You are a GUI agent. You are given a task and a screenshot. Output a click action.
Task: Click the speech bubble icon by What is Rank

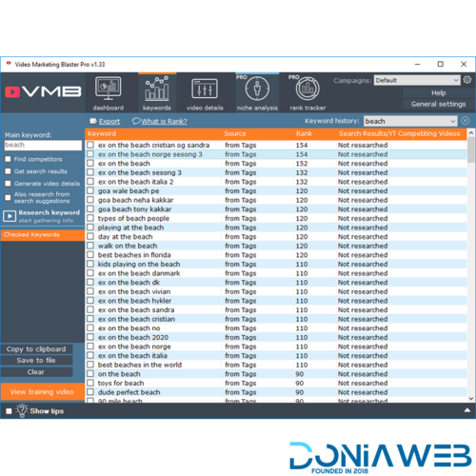(x=136, y=121)
